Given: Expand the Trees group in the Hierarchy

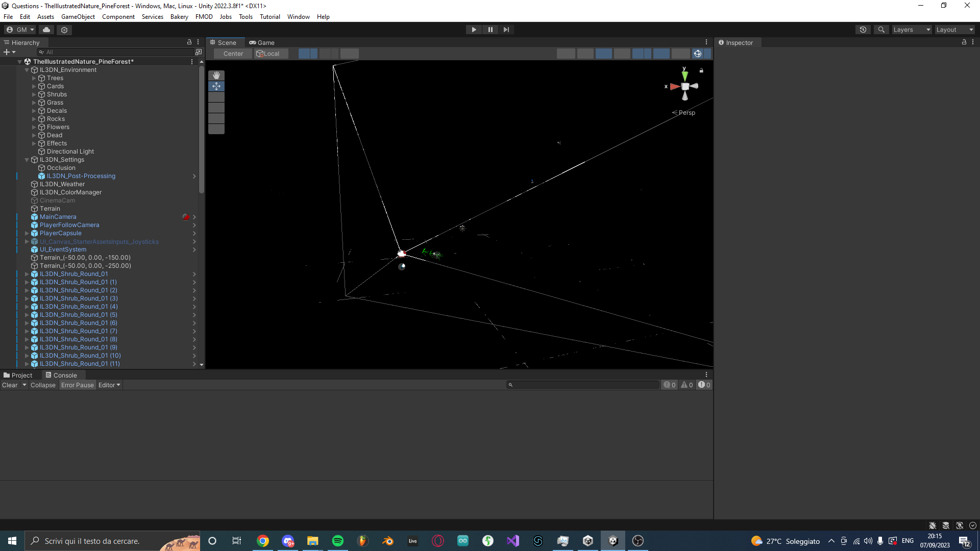Looking at the screenshot, I should pyautogui.click(x=34, y=78).
